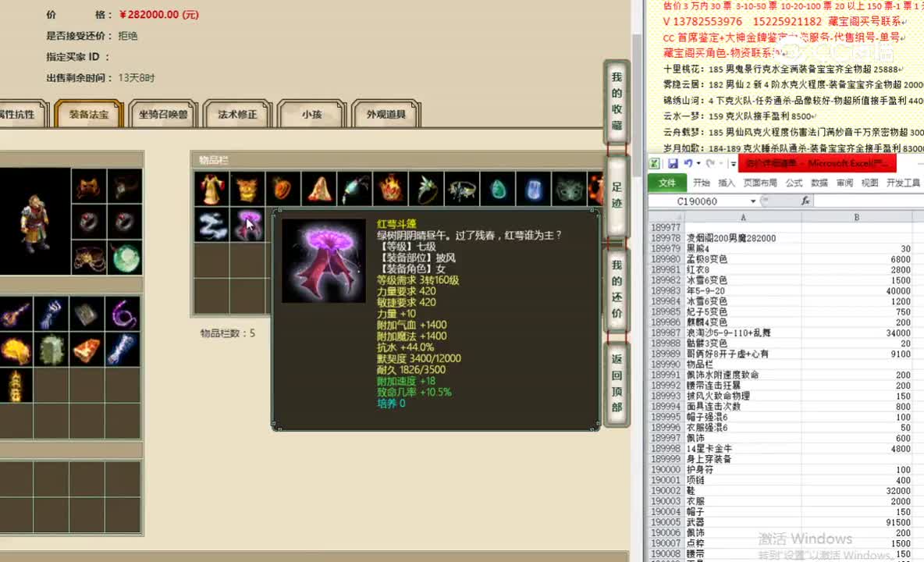924x562 pixels.
Task: Select the orange pumpkin-shaped item
Action: 283,189
